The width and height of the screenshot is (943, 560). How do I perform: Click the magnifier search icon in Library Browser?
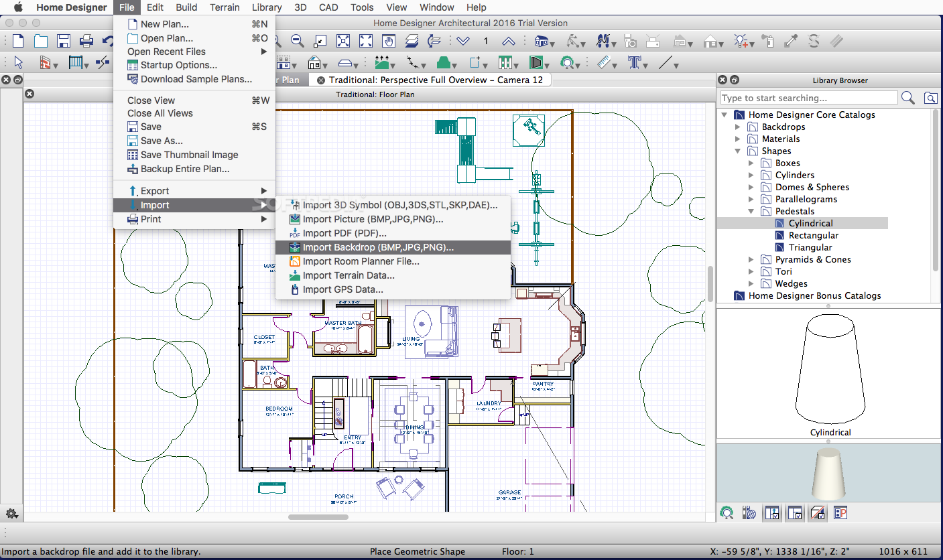pyautogui.click(x=908, y=98)
